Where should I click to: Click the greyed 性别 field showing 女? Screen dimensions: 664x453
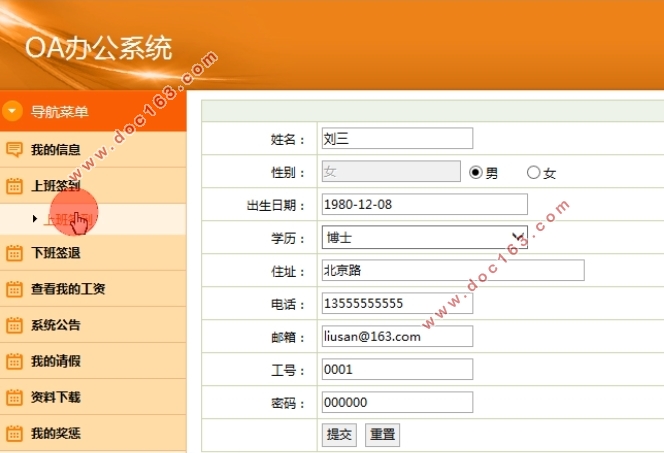tap(391, 171)
